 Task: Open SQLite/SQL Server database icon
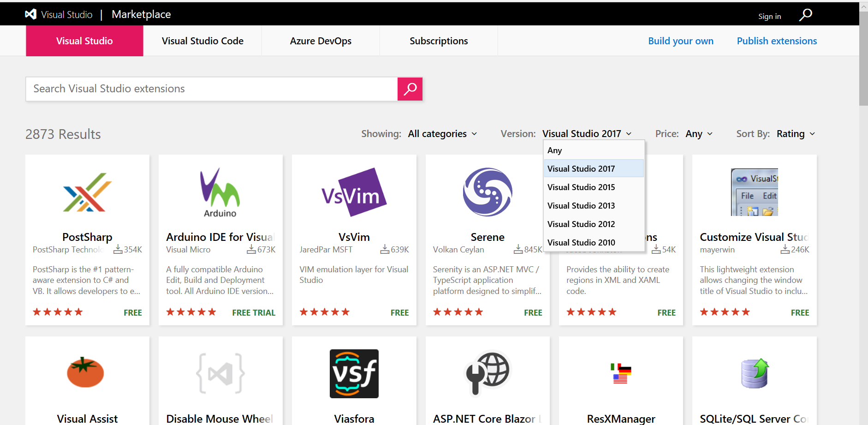[755, 373]
